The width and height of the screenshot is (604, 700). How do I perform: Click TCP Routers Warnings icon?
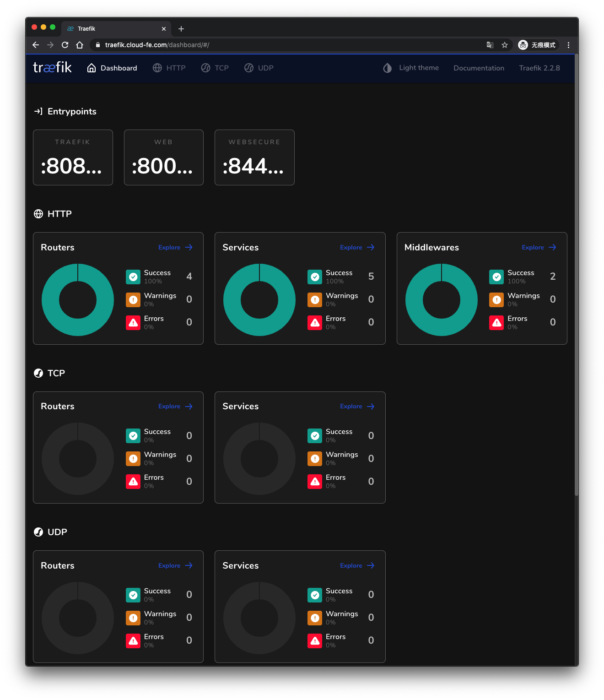pos(133,458)
